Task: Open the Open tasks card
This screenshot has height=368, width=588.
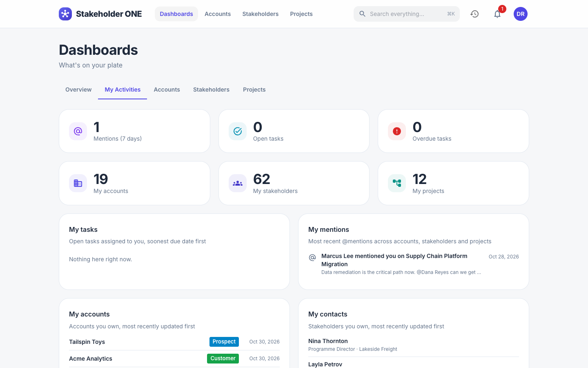Action: pyautogui.click(x=294, y=131)
